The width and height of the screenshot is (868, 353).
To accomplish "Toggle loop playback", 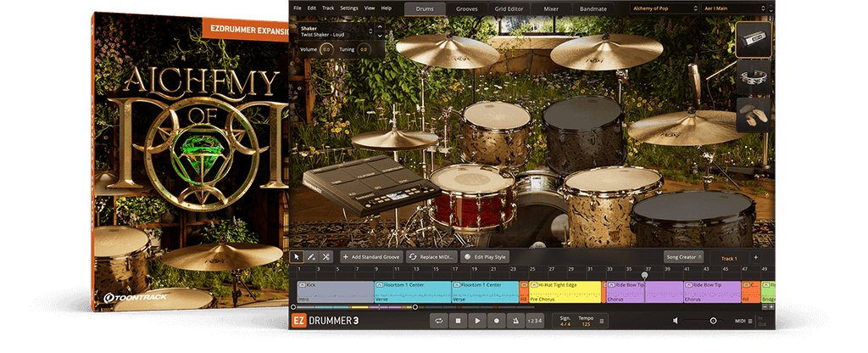I will tap(439, 320).
